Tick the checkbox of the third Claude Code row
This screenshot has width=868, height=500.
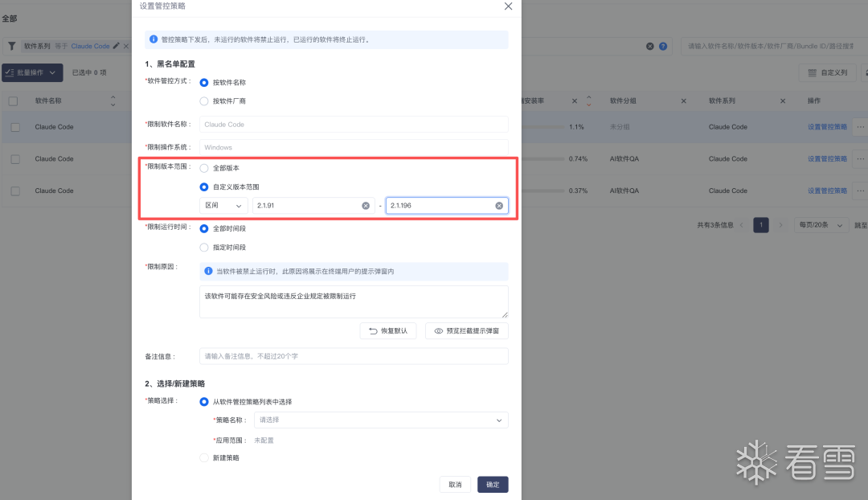tap(15, 191)
